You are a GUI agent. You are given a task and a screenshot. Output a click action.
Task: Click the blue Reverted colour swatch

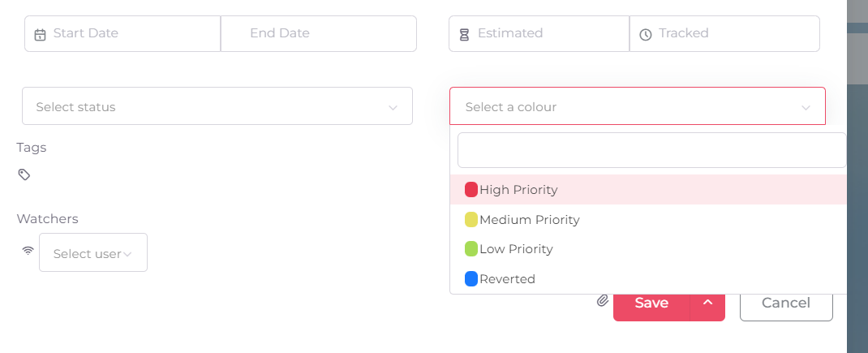[x=471, y=279]
